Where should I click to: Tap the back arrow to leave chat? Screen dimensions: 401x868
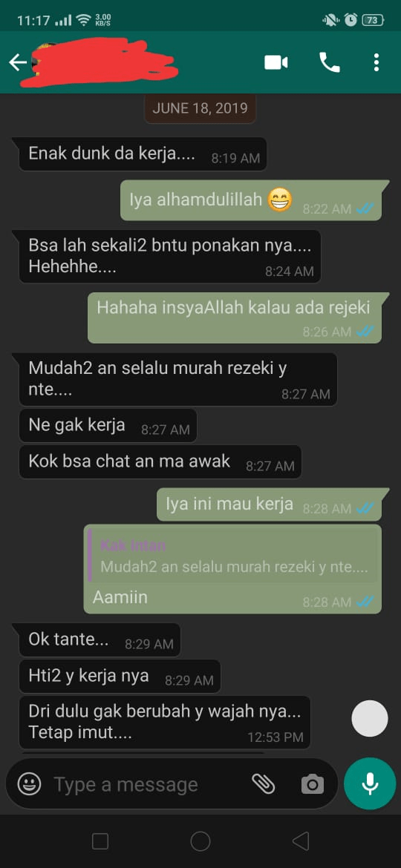coord(18,62)
